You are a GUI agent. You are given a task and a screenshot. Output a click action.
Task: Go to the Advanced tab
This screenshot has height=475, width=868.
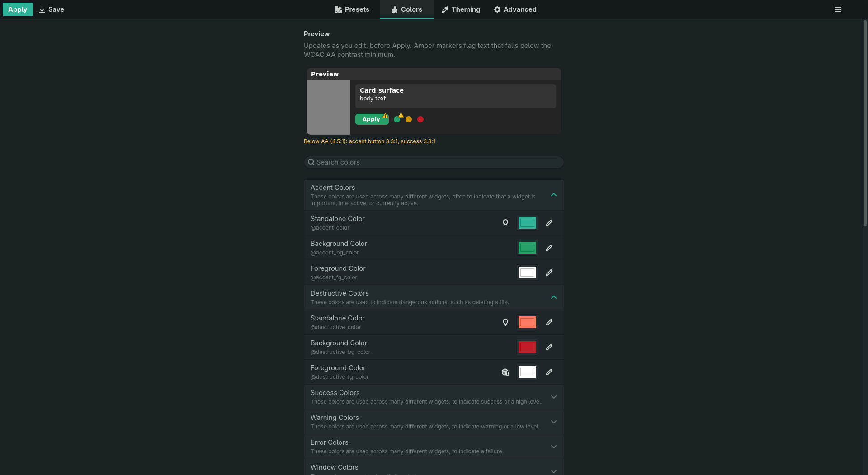pyautogui.click(x=515, y=9)
